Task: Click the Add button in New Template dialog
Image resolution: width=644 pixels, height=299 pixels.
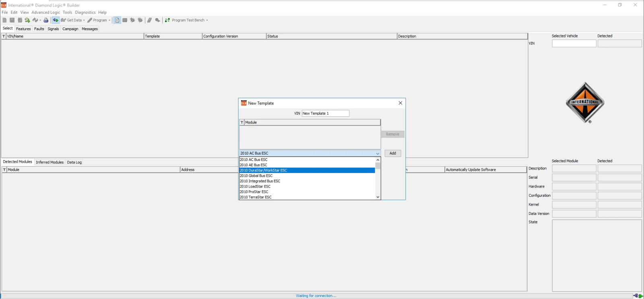Action: (x=393, y=153)
